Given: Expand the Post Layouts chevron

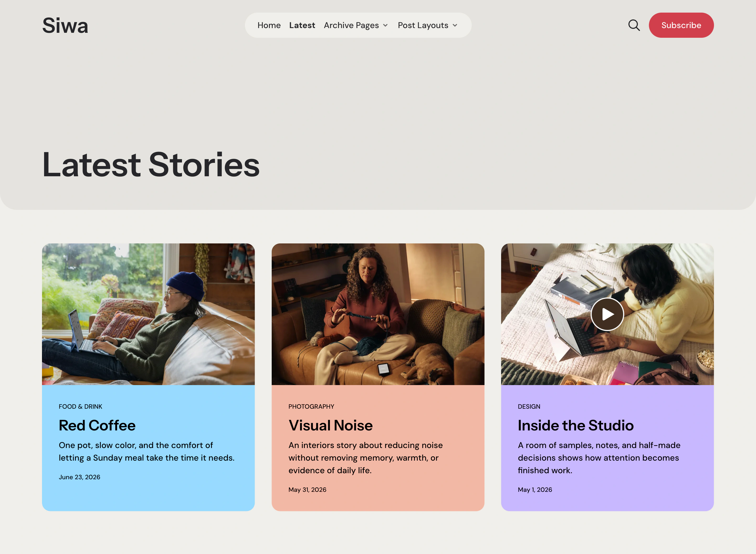Looking at the screenshot, I should [455, 25].
